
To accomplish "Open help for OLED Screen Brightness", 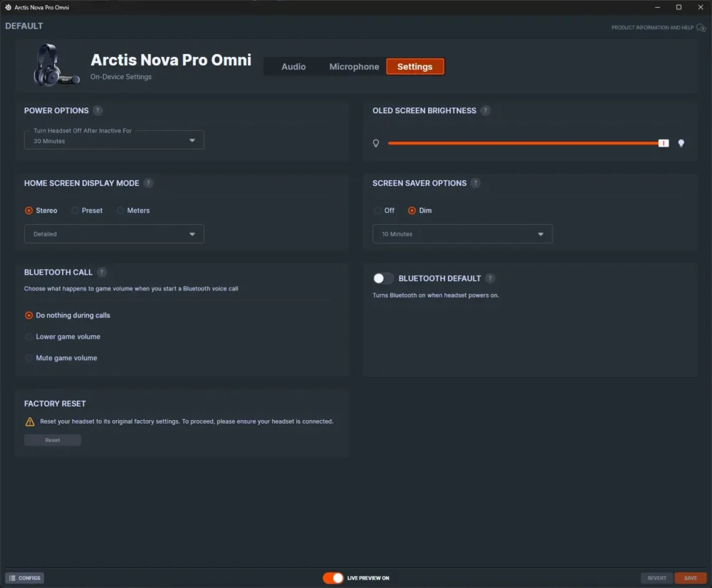I will click(485, 110).
